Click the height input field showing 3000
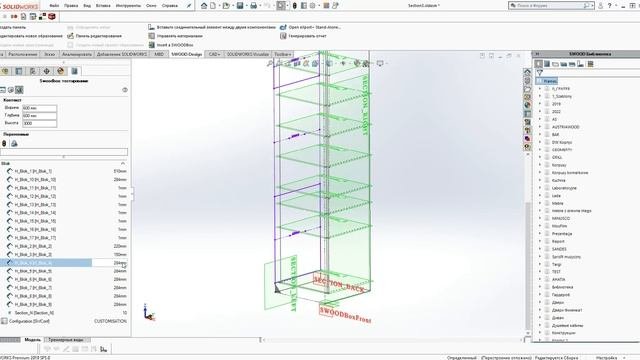The width and height of the screenshot is (640, 360). tap(39, 123)
